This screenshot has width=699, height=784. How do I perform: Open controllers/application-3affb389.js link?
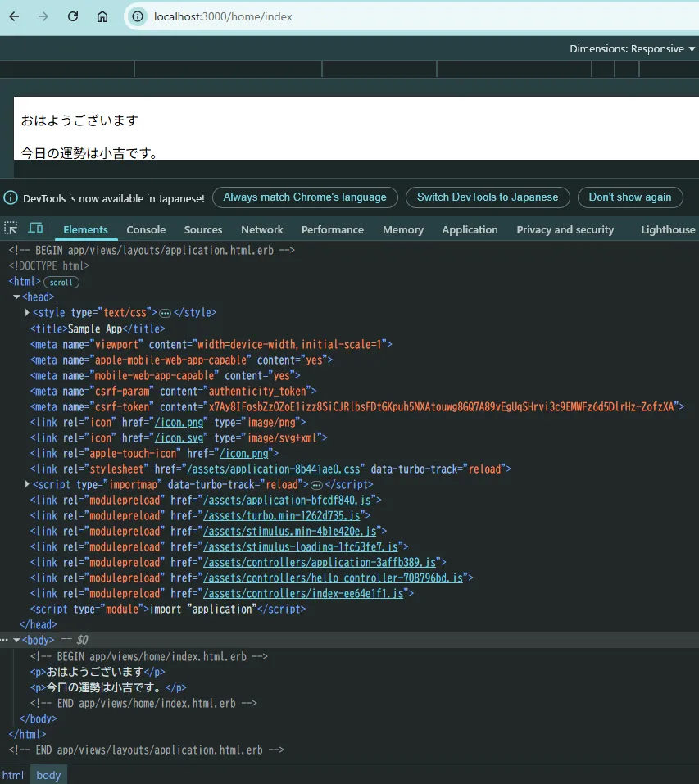click(320, 563)
